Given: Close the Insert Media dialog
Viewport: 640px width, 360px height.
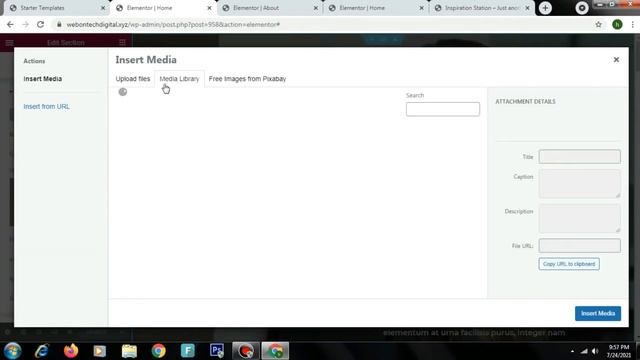Looking at the screenshot, I should click(616, 60).
